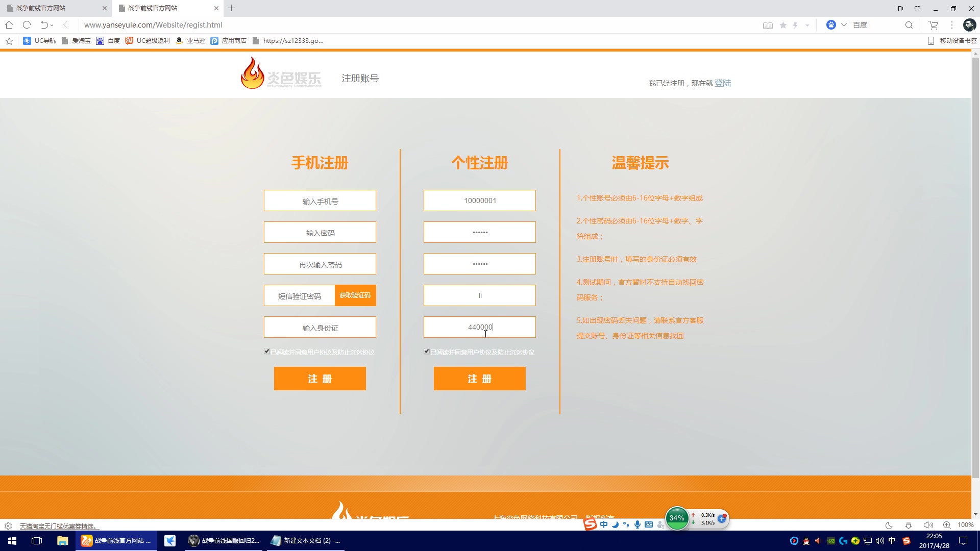Screen dimensions: 980x551
Task: Open the Windows notification center
Action: coord(963,541)
